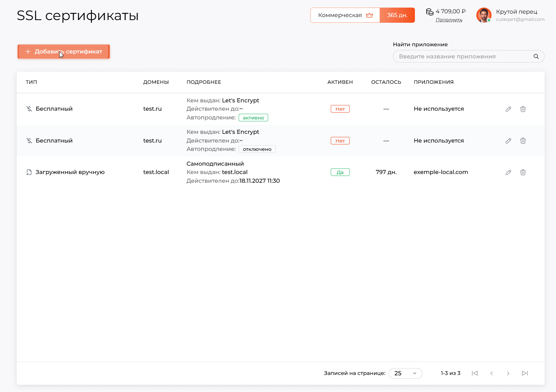Focus the application name search field
Screen dimensions: 556x392
tap(469, 56)
